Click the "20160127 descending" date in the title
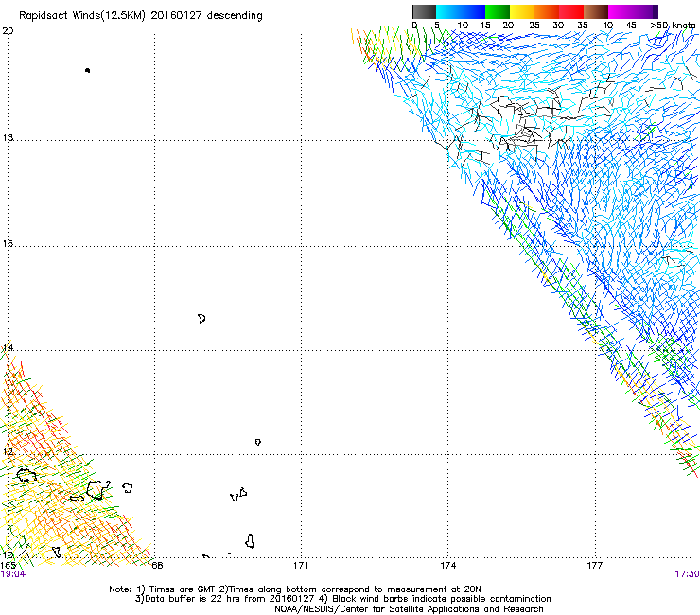The width and height of the screenshot is (700, 615). [x=207, y=16]
